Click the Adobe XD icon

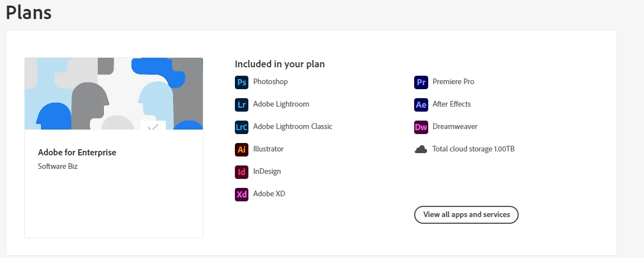click(x=242, y=195)
